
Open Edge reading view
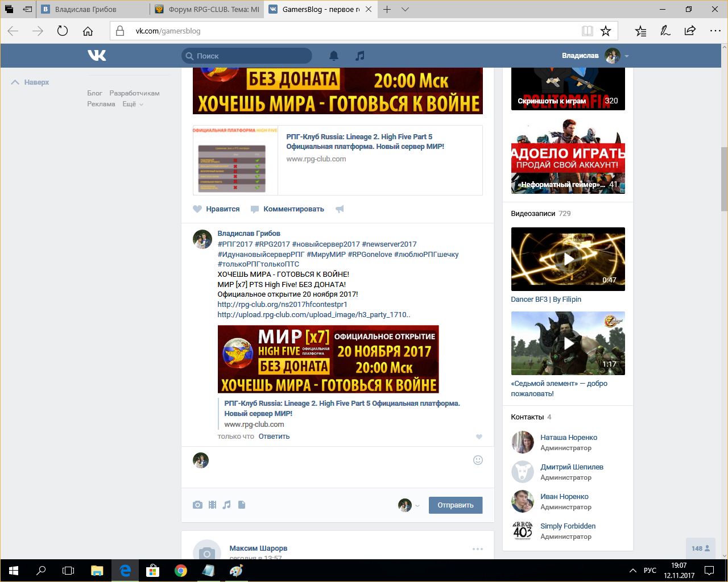(x=587, y=31)
